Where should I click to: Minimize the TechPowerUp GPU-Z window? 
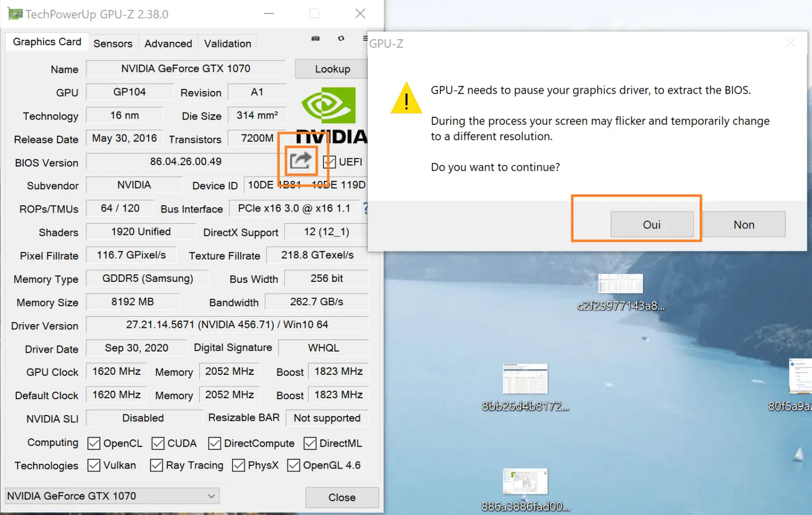[x=269, y=14]
